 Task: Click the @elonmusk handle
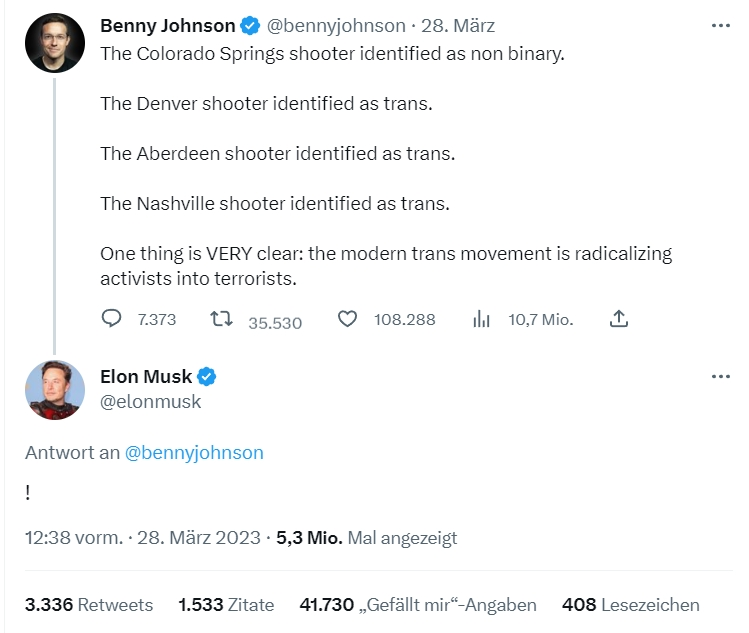(x=151, y=401)
